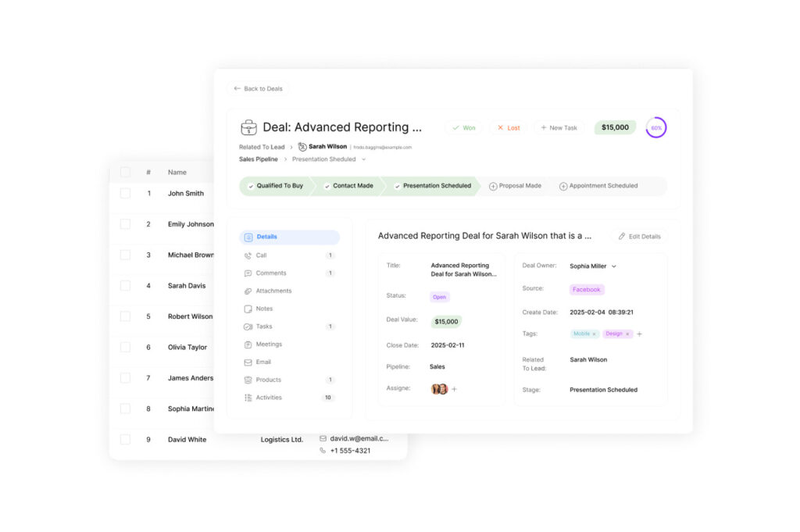
Task: Switch to the Activities section
Action: [x=269, y=398]
